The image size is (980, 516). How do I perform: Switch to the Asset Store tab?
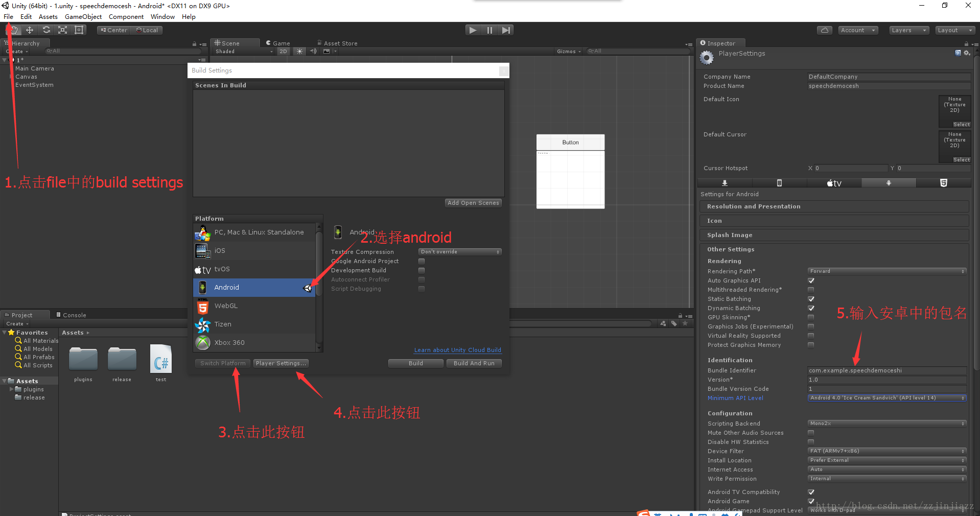(x=337, y=43)
